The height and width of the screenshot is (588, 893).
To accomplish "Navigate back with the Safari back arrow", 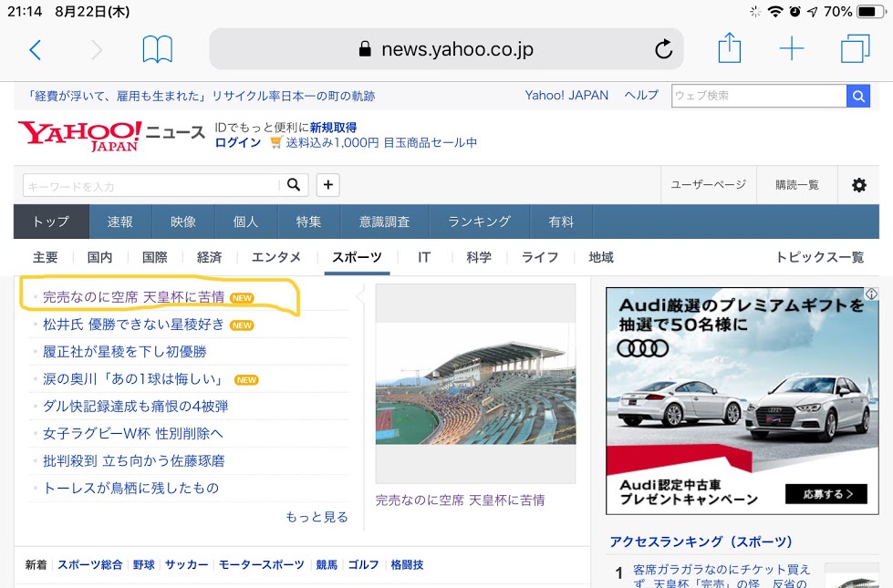I will (35, 49).
